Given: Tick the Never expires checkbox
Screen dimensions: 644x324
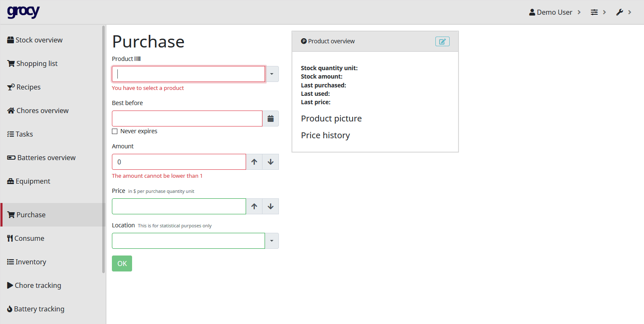Looking at the screenshot, I should (115, 132).
